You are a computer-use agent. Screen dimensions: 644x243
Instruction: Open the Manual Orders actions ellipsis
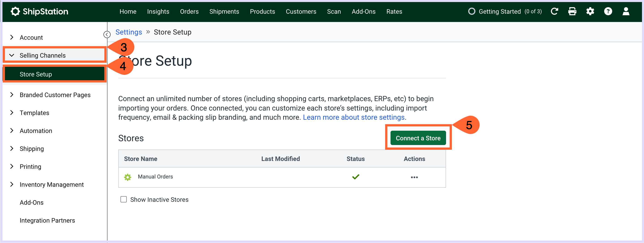point(414,177)
